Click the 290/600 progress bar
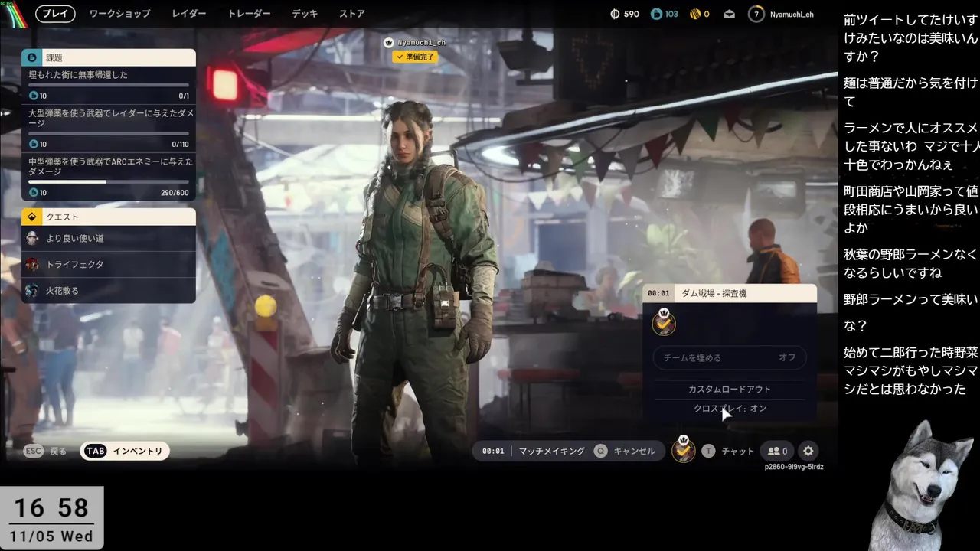This screenshot has width=980, height=551. point(109,182)
